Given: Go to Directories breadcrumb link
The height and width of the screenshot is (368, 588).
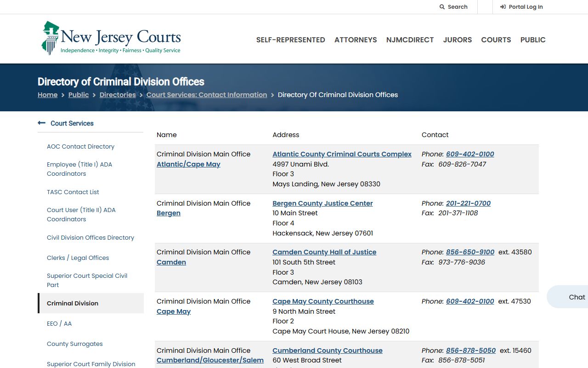Looking at the screenshot, I should 118,95.
